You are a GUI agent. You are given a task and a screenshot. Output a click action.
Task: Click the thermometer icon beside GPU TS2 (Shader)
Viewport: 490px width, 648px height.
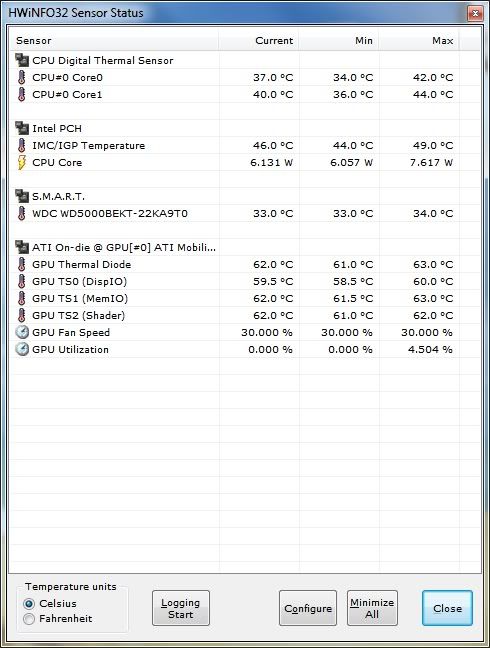tap(21, 315)
